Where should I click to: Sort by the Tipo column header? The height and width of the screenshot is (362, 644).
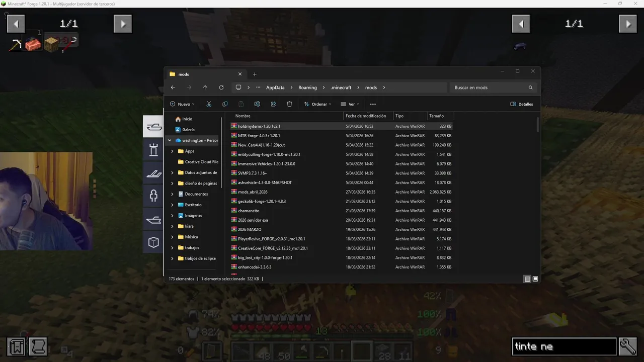(x=410, y=116)
